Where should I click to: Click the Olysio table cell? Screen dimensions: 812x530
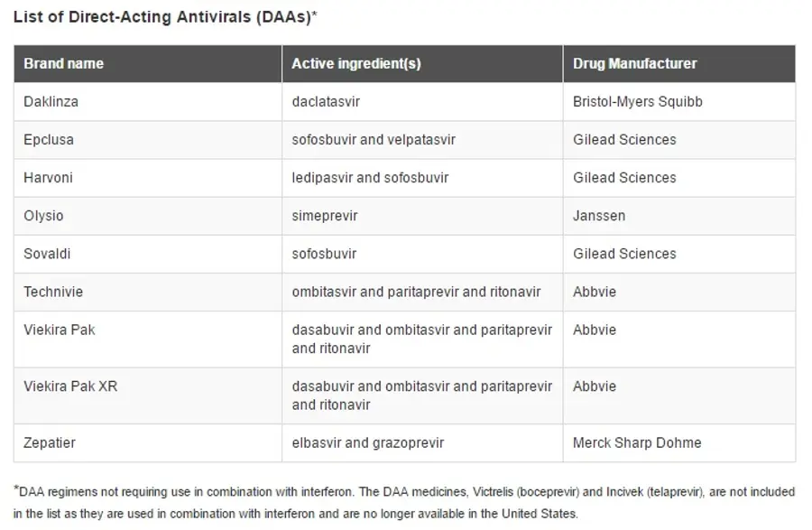coord(148,216)
